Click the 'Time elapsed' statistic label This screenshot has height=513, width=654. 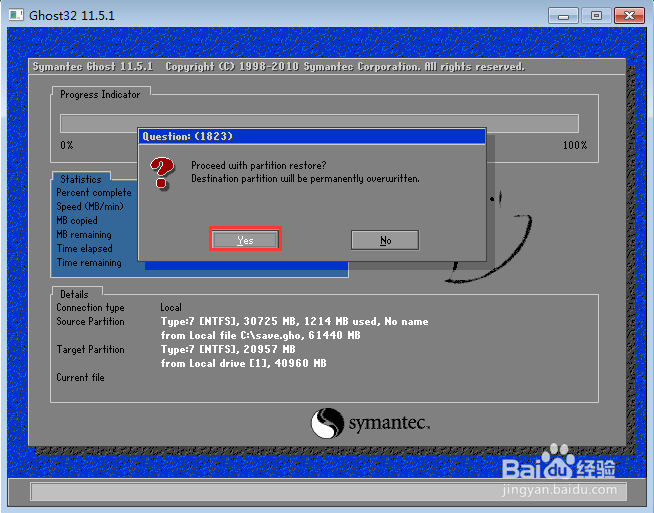click(85, 249)
